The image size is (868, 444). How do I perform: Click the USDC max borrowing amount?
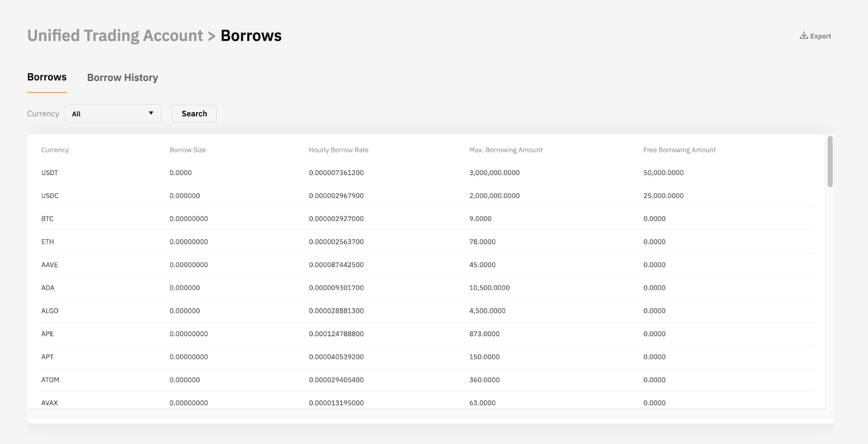tap(494, 195)
